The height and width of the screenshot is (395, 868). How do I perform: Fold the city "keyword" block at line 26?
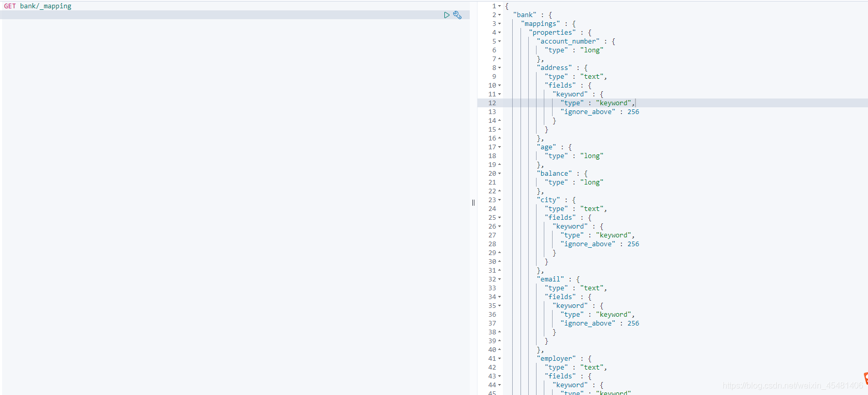[x=500, y=227]
